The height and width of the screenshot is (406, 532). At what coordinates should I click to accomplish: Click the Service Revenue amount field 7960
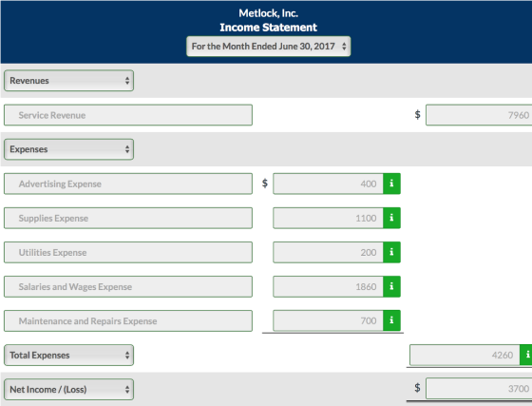click(x=479, y=115)
